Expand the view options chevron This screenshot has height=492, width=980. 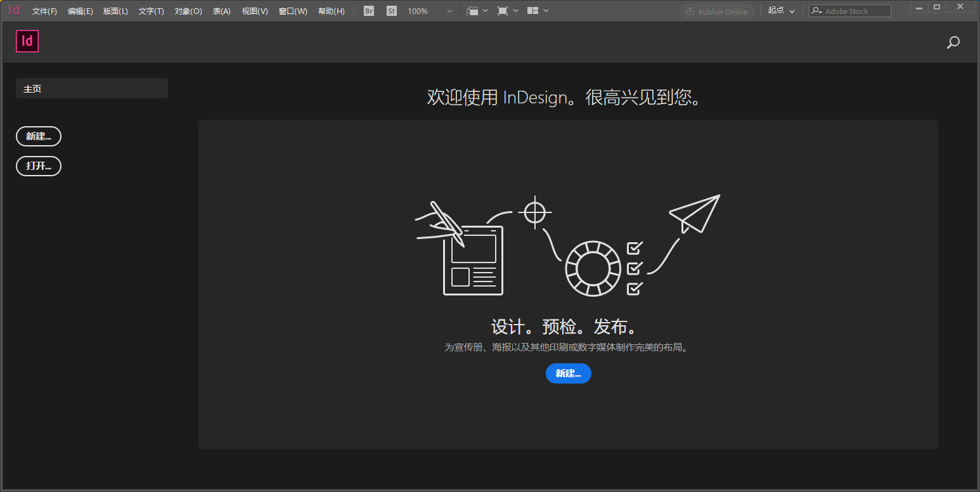[485, 10]
